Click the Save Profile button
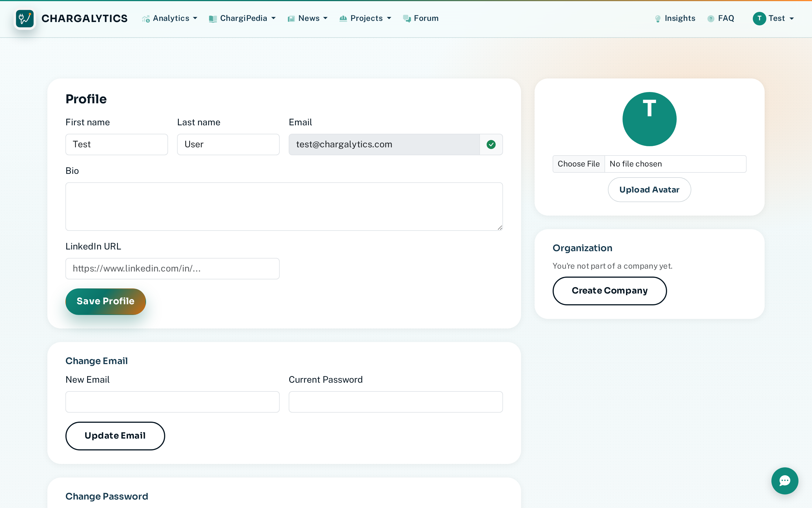This screenshot has width=812, height=508. (106, 301)
